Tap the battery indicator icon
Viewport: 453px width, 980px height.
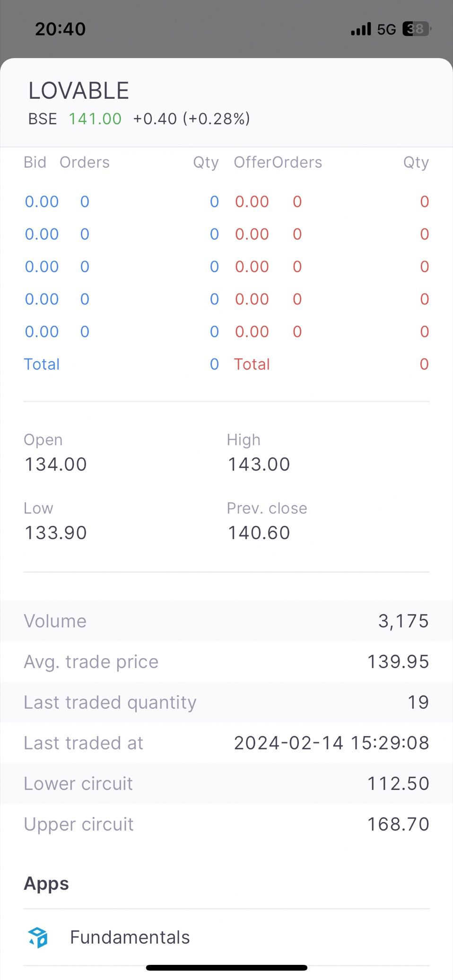tap(417, 29)
